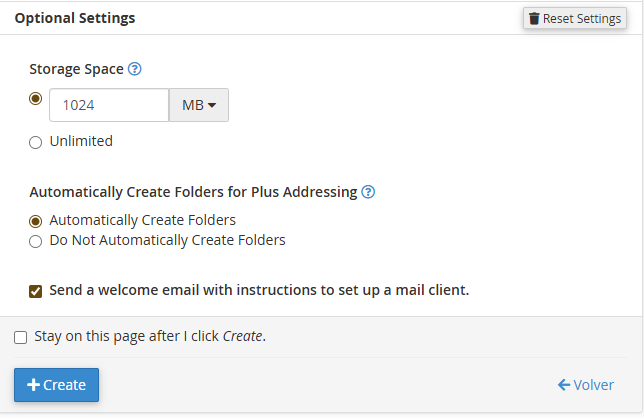Screen dimensions: 644x418
Task: Select the 1024 MB storage radio button
Action: [36, 99]
